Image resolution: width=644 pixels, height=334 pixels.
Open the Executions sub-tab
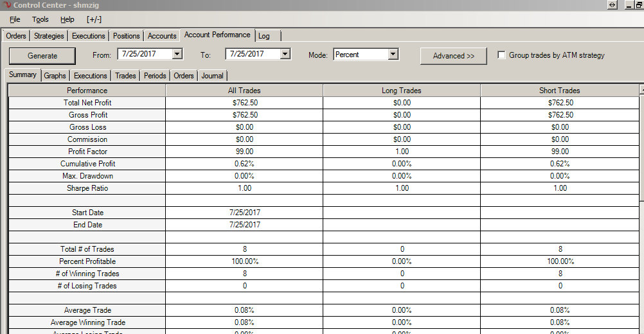[91, 76]
